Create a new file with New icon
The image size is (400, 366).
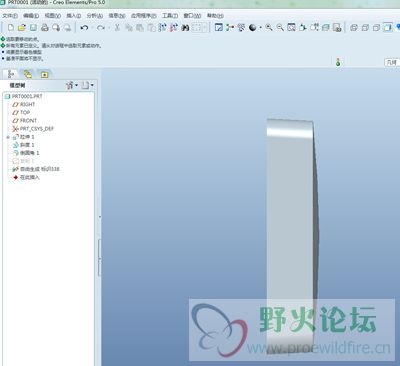pos(11,28)
